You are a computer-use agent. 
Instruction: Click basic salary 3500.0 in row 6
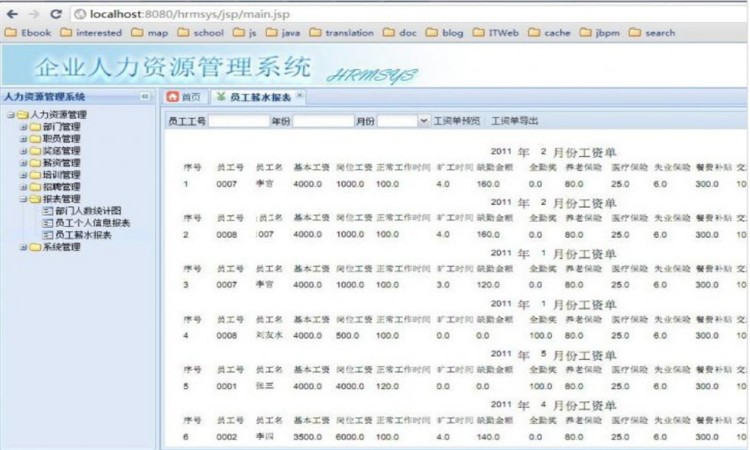click(x=307, y=437)
